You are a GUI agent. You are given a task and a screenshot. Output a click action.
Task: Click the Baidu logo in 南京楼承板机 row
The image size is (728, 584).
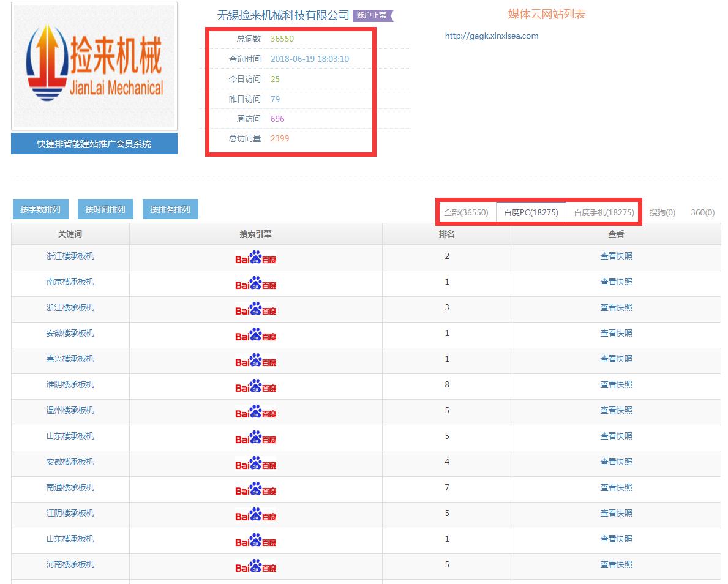tap(255, 283)
